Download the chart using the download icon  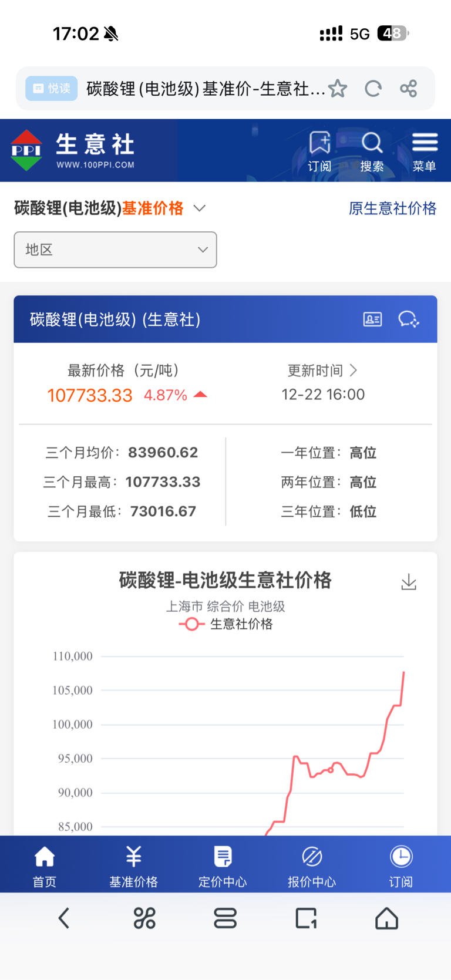coord(409,582)
